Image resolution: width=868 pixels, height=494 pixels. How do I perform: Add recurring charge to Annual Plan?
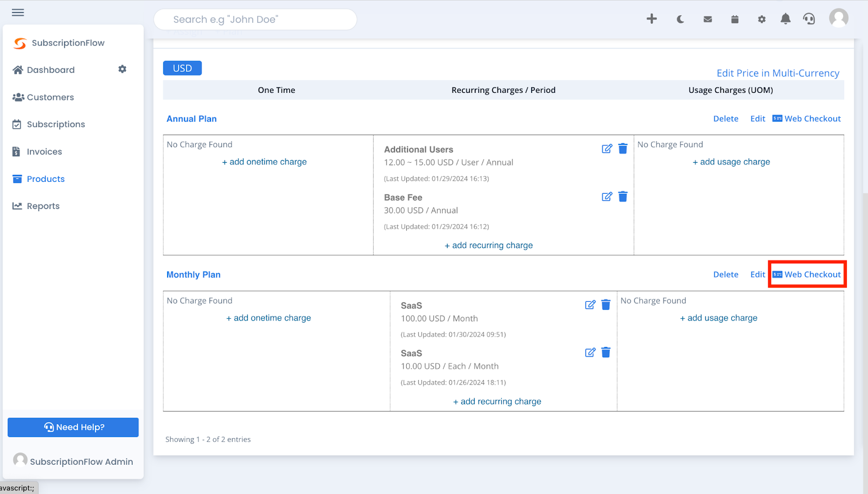click(x=489, y=245)
